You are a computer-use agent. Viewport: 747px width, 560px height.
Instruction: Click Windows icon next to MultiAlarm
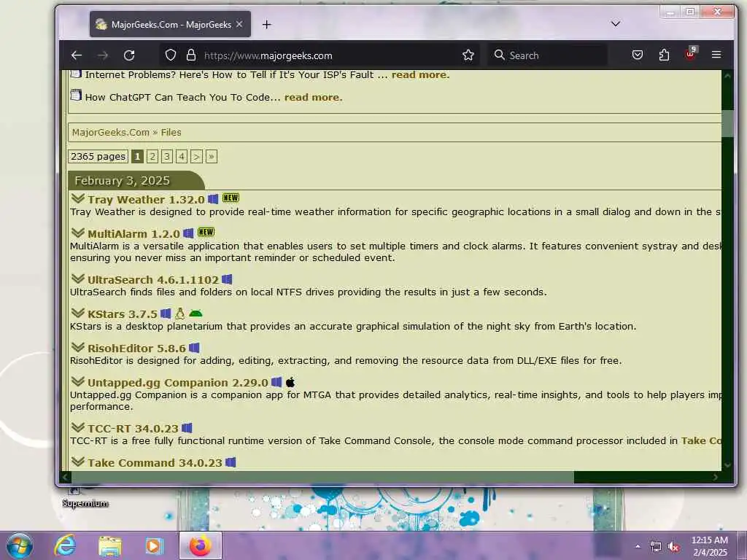coord(188,233)
